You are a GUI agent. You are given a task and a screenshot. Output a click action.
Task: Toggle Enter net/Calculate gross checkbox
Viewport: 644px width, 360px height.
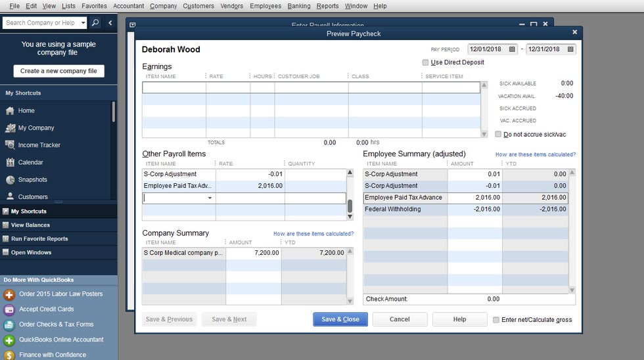point(496,320)
